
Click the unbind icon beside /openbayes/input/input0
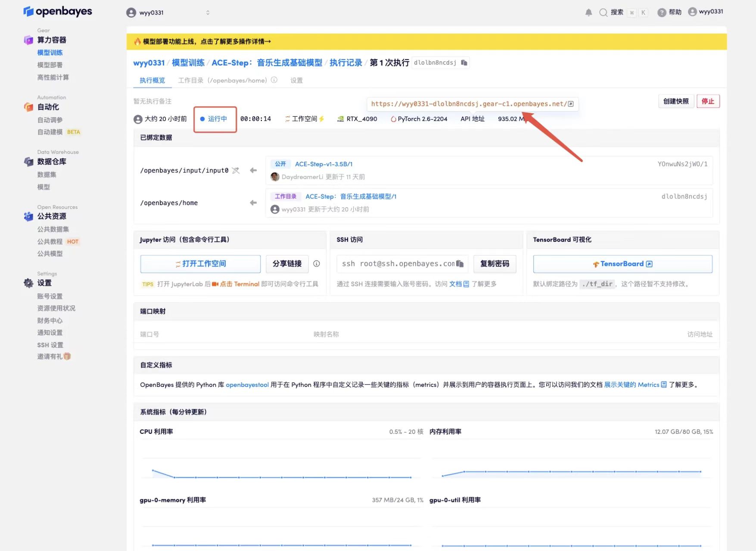236,171
